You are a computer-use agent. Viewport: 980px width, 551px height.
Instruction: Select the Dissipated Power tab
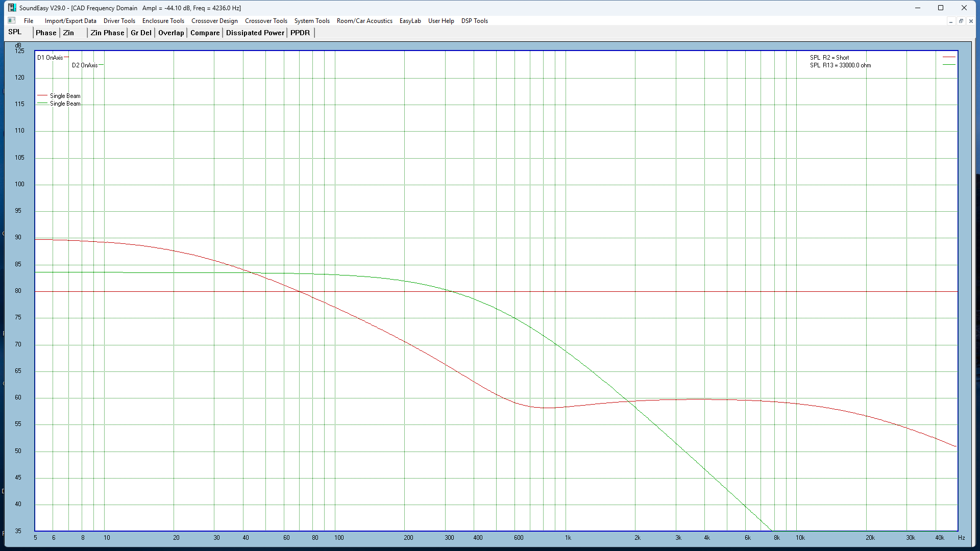255,33
